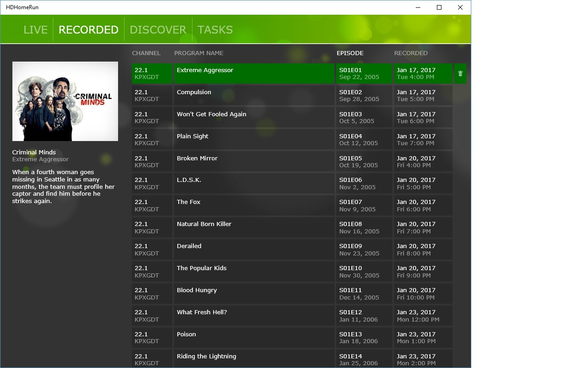The width and height of the screenshot is (588, 368).
Task: Click the S01E08 episode cell
Action: (364, 227)
